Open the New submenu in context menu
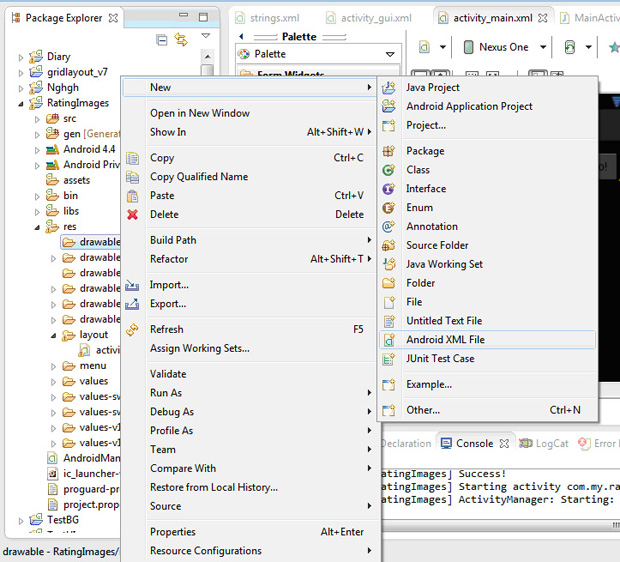 (x=249, y=87)
